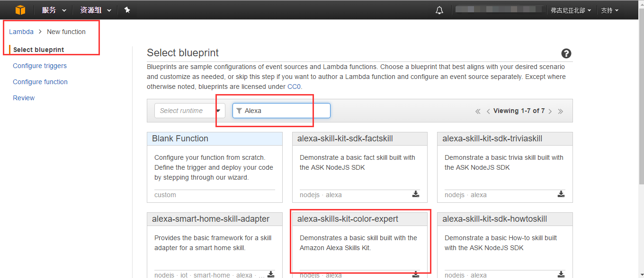
Task: Jump to the last page of blueprints
Action: point(561,111)
